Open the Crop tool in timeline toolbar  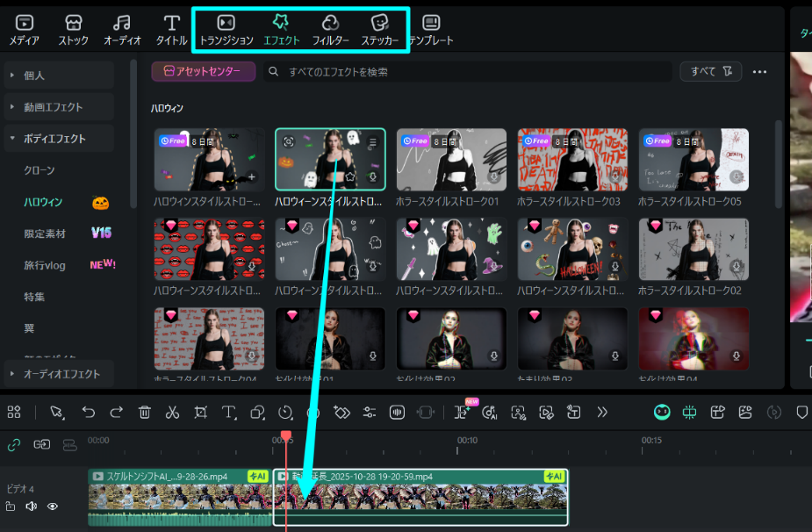(x=200, y=411)
